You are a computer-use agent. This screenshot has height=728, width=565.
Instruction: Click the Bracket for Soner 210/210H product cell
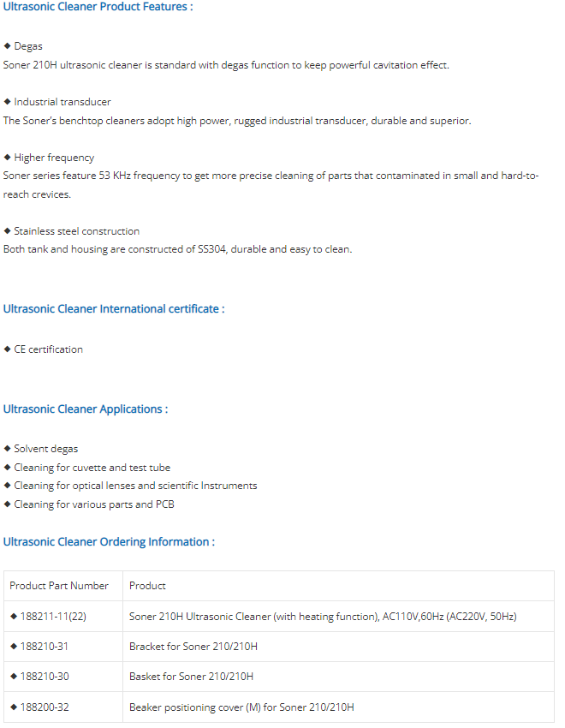pyautogui.click(x=339, y=647)
